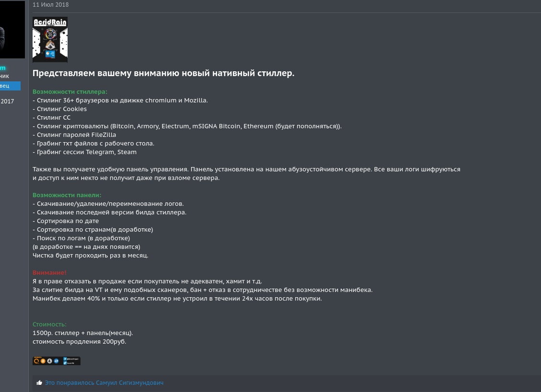Click the red Внимание! warning text

49,273
